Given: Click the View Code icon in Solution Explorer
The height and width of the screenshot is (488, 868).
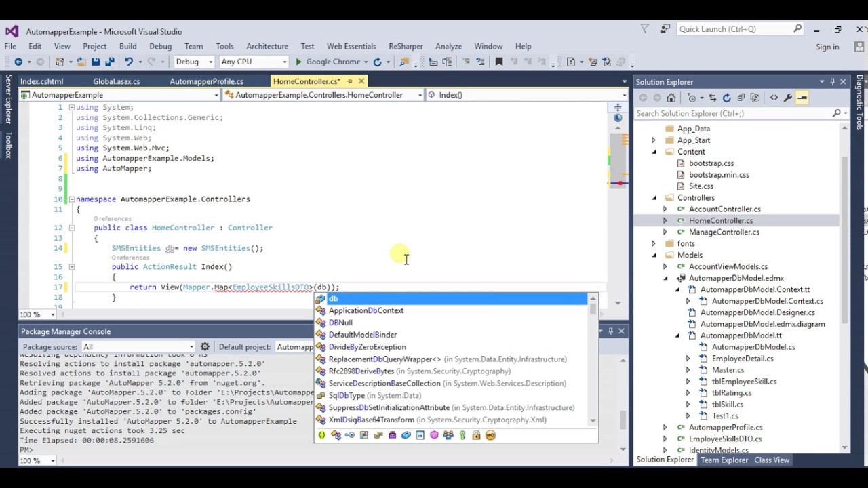Looking at the screenshot, I should point(774,98).
